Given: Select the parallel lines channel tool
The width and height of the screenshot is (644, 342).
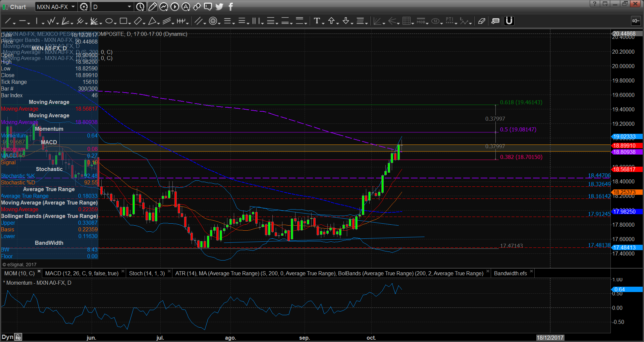Looking at the screenshot, I should pyautogui.click(x=198, y=21).
